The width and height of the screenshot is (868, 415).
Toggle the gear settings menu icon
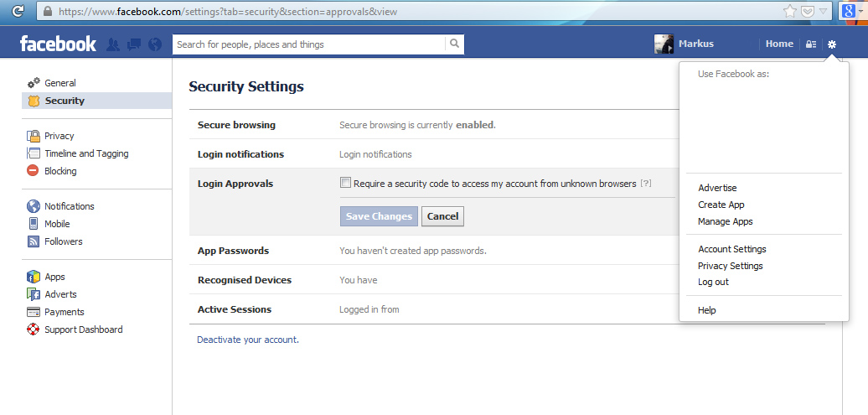pos(831,44)
